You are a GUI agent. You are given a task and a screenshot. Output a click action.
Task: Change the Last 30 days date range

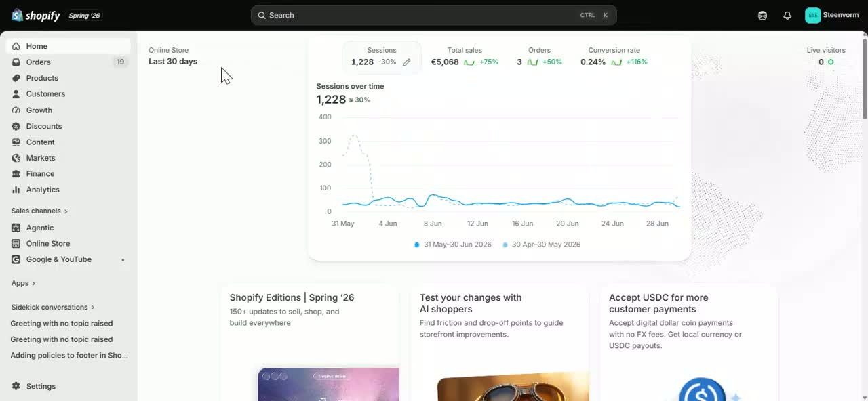(173, 62)
